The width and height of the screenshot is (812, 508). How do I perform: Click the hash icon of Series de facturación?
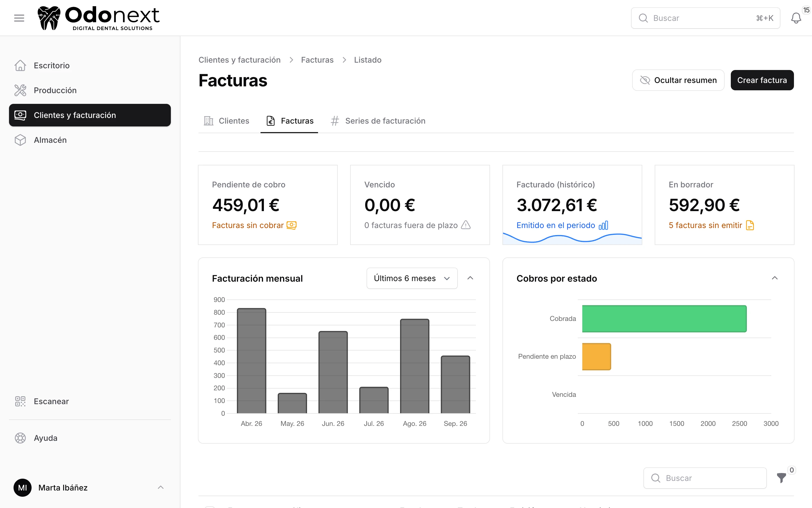pyautogui.click(x=335, y=121)
